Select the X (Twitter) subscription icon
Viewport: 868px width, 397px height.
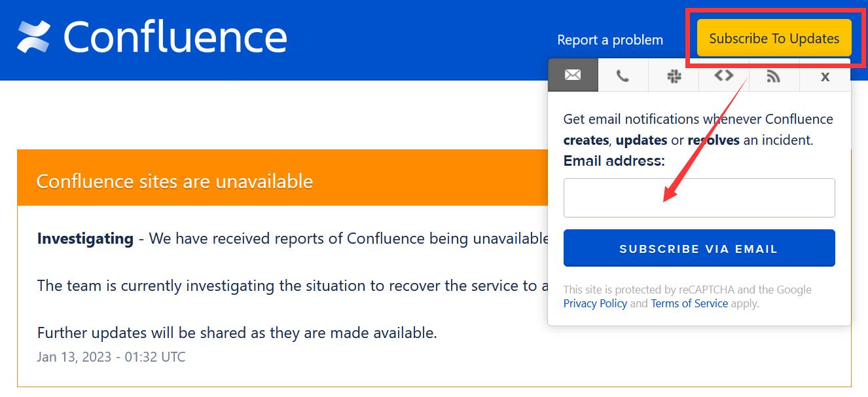click(x=824, y=75)
